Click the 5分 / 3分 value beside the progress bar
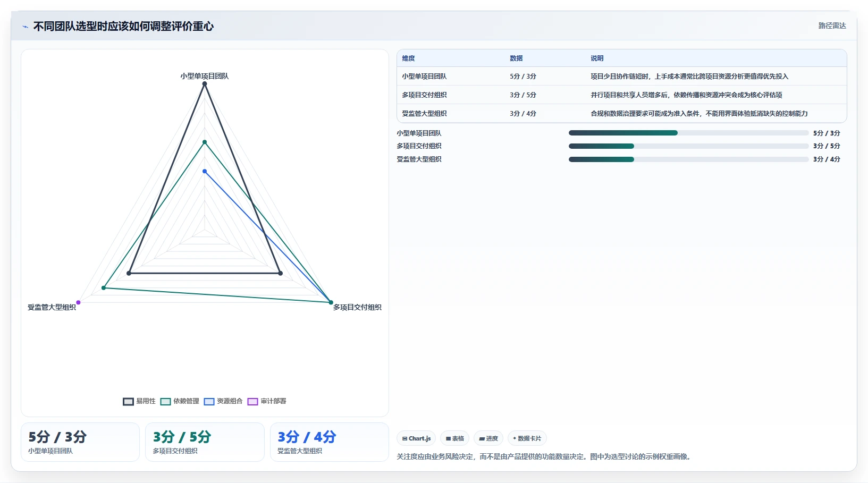The width and height of the screenshot is (868, 483). pyautogui.click(x=827, y=133)
